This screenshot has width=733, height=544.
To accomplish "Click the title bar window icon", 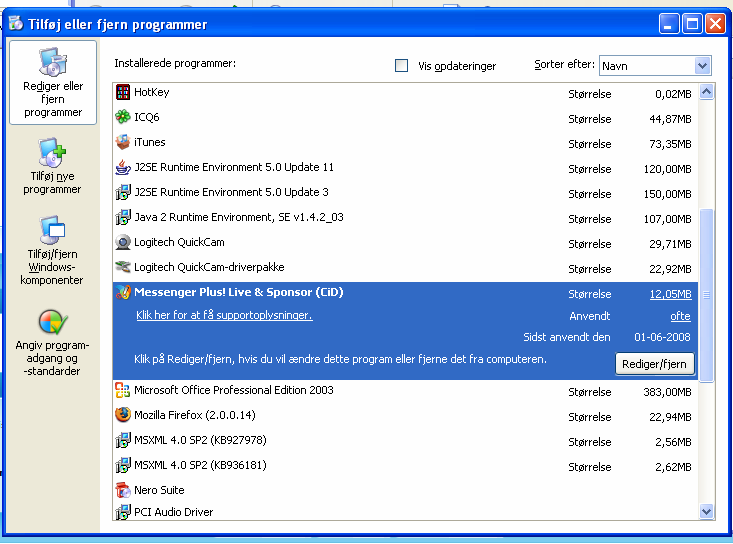I will point(16,23).
